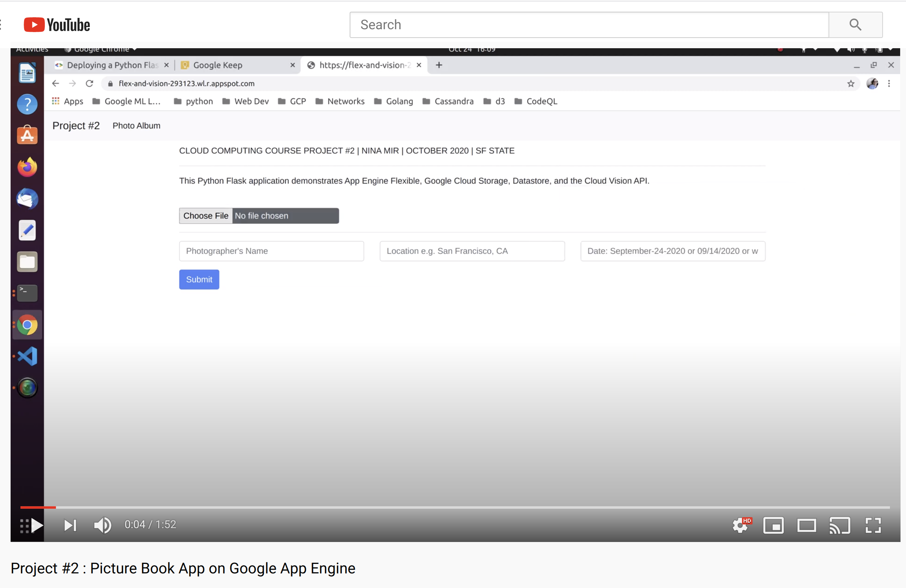
Task: Select the Deploying a Python Flask tab
Action: point(112,65)
